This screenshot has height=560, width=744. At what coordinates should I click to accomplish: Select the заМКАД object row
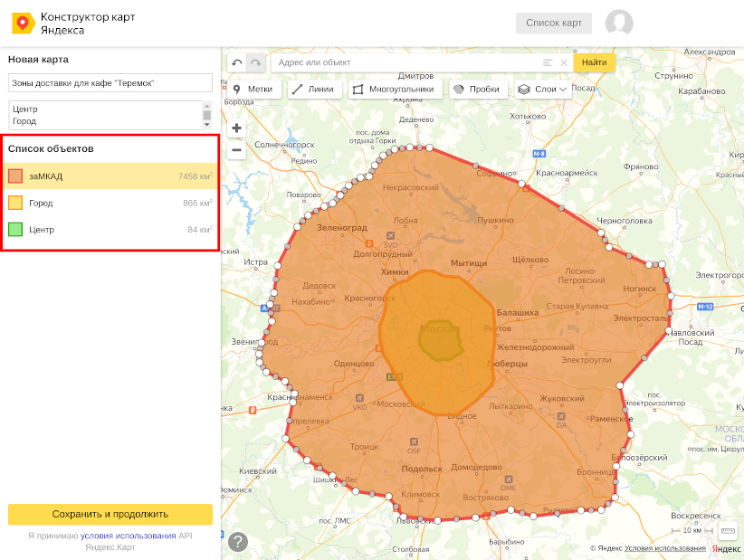coord(110,176)
